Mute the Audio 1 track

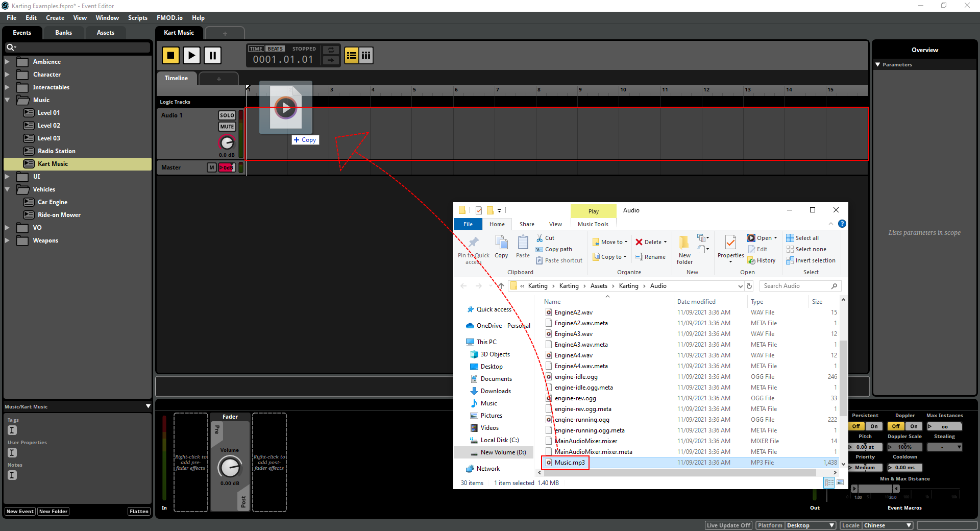(227, 127)
